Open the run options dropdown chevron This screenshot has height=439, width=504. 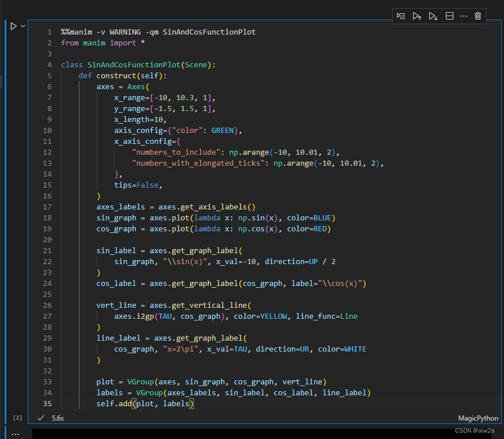pos(23,26)
